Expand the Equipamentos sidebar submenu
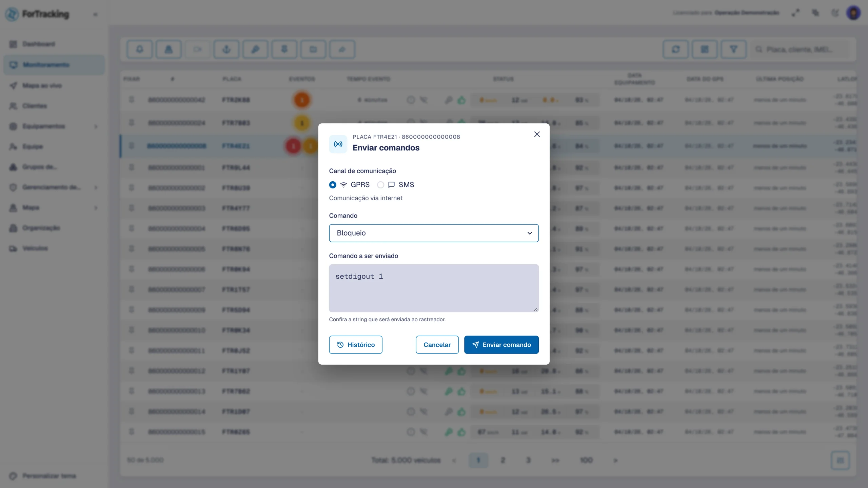868x488 pixels. click(x=96, y=126)
